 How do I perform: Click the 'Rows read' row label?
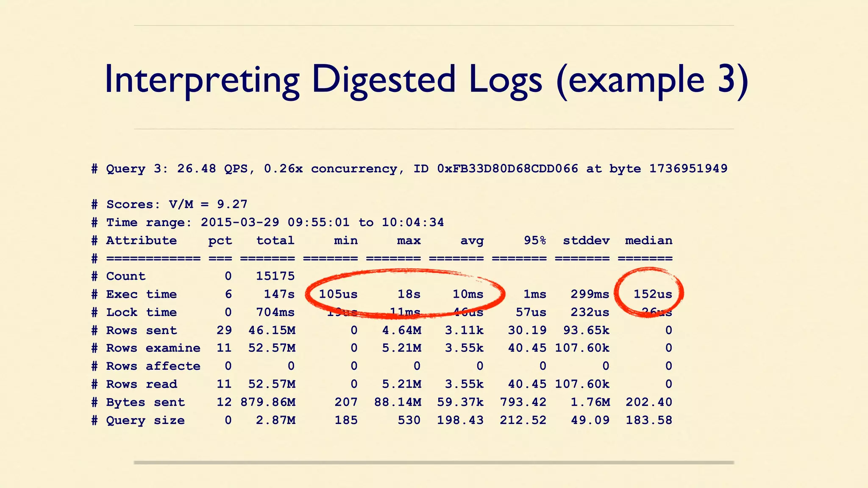141,384
